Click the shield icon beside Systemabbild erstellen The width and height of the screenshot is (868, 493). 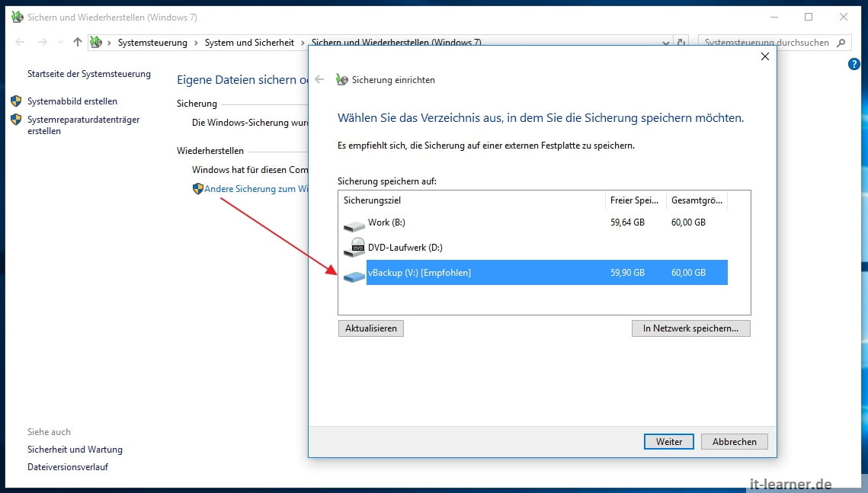(x=17, y=101)
